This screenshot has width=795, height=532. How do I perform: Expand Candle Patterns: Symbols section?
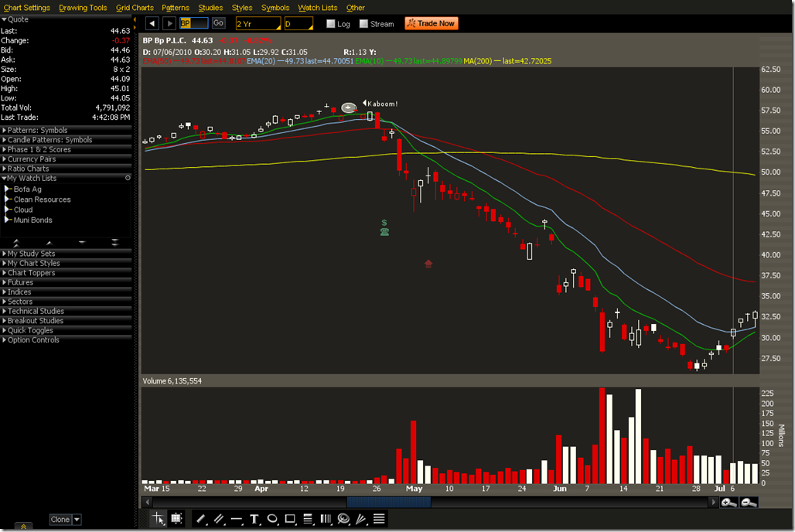pos(66,140)
